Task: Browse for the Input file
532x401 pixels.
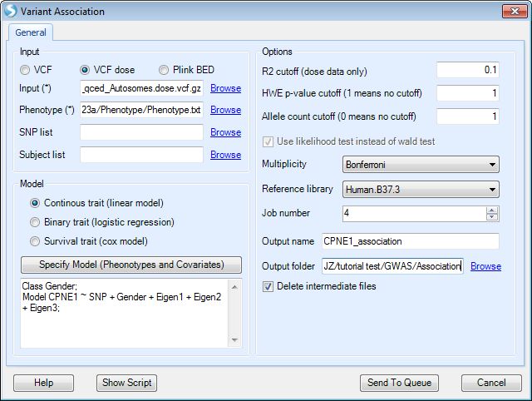Action: pyautogui.click(x=225, y=88)
